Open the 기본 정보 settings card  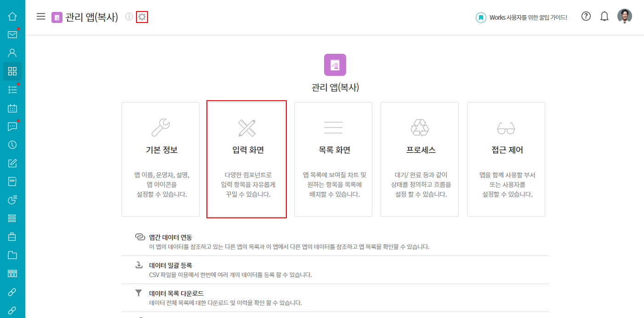click(x=160, y=159)
